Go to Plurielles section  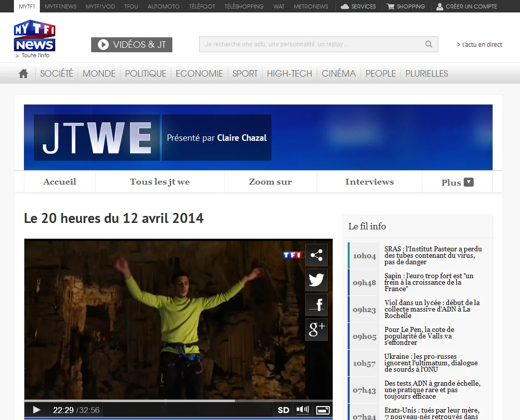pyautogui.click(x=426, y=74)
